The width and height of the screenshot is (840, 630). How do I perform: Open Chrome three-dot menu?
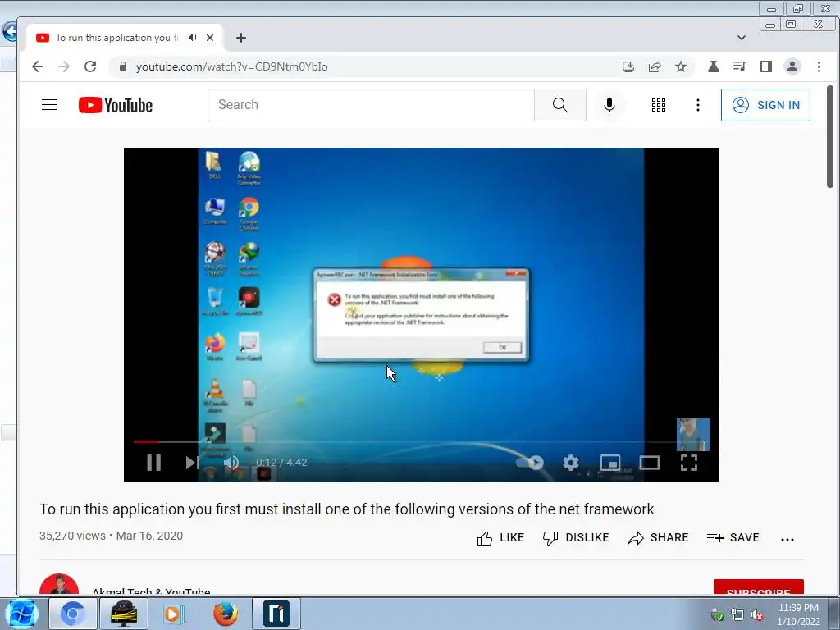tap(819, 66)
